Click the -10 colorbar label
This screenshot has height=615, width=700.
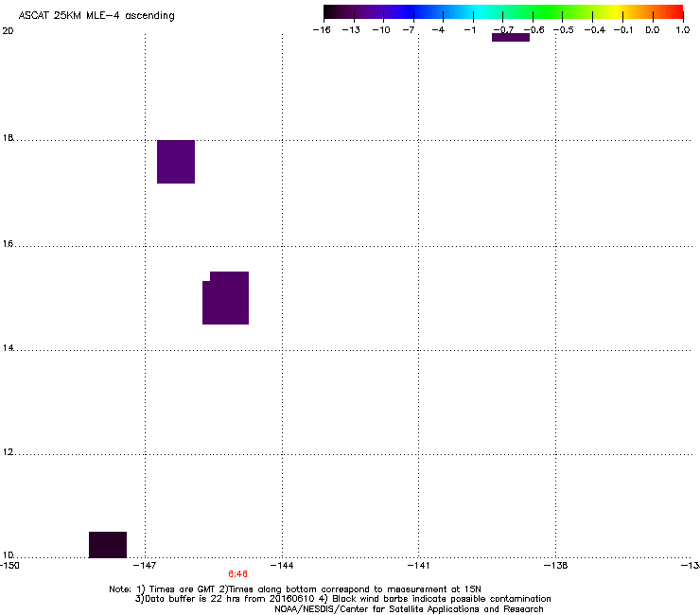tap(381, 30)
